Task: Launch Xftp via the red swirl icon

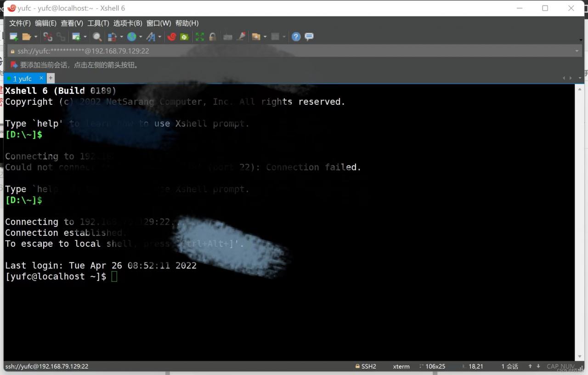Action: (172, 37)
